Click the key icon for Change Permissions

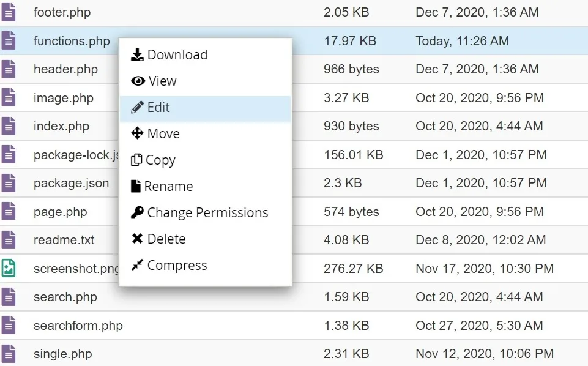coord(137,212)
